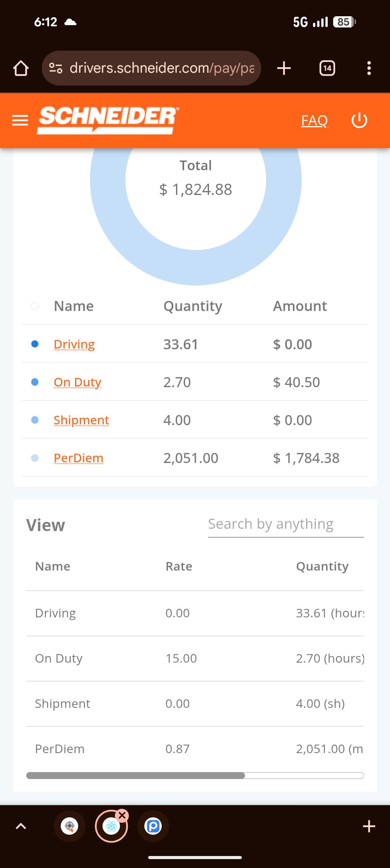Image resolution: width=390 pixels, height=868 pixels.
Task: Open the FAQ link
Action: point(315,121)
